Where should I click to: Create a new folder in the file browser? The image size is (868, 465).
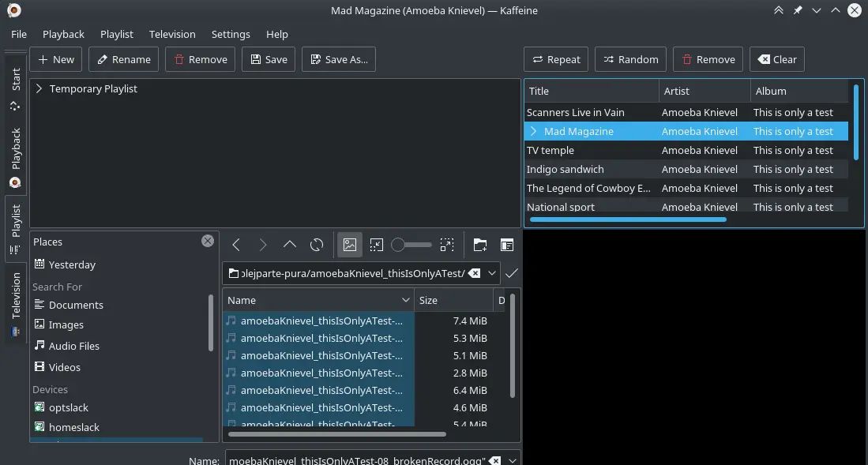pyautogui.click(x=480, y=245)
